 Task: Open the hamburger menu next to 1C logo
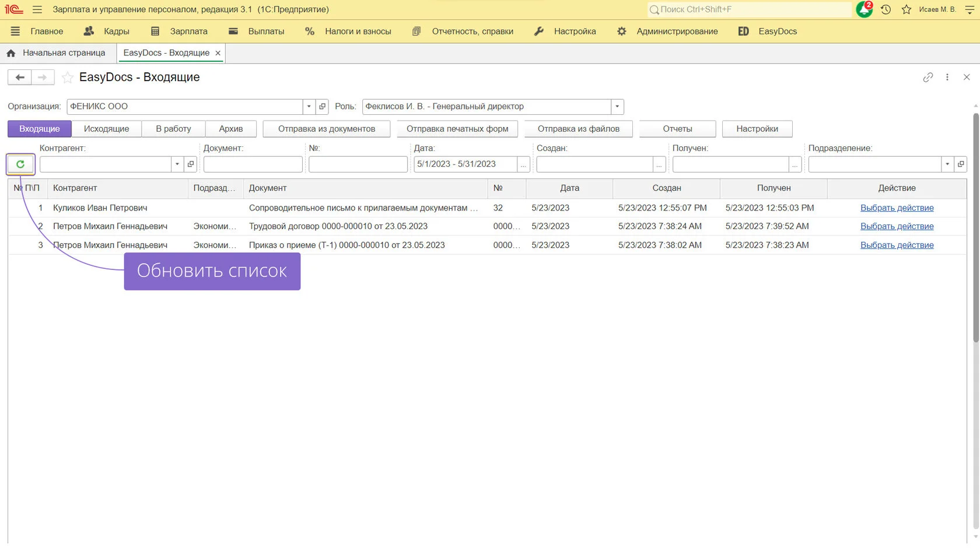click(x=37, y=9)
